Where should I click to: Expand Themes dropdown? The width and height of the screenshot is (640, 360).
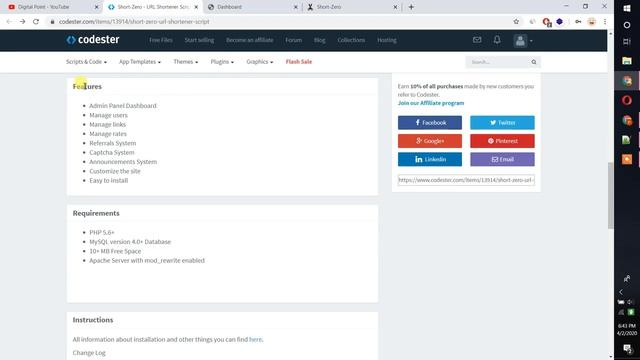click(185, 62)
